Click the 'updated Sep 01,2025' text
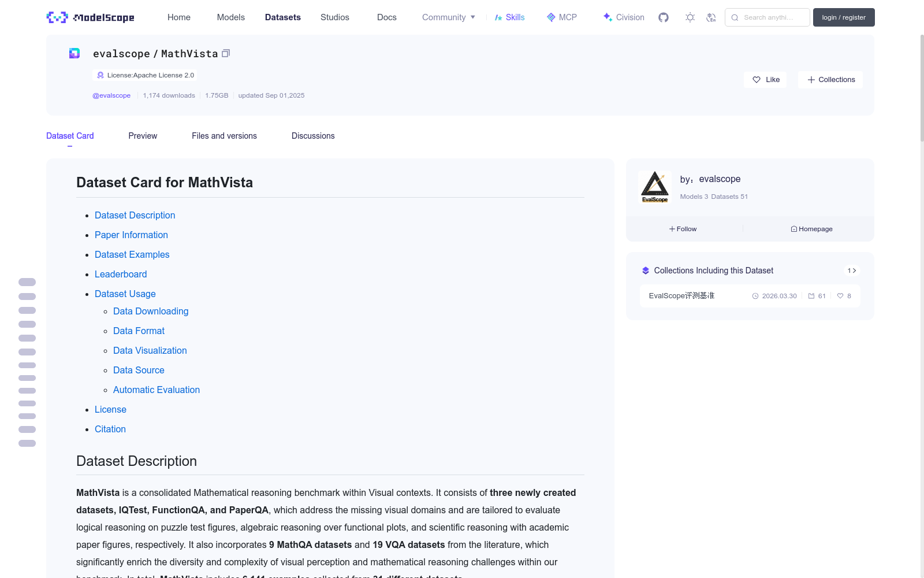Viewport: 924px width, 578px height. (271, 95)
